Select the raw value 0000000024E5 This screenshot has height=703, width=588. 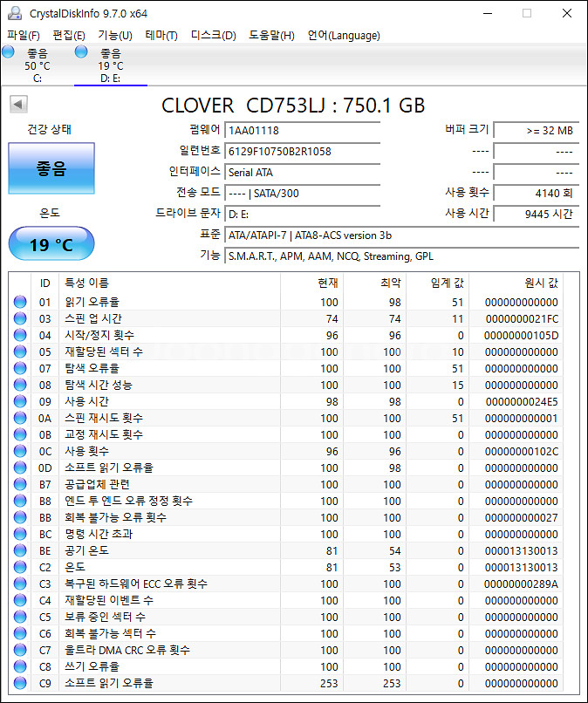pos(522,402)
